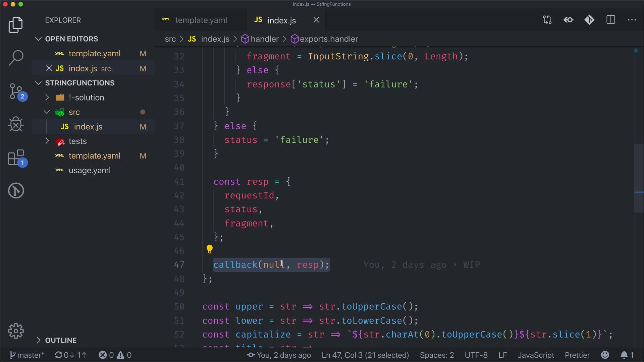Screen dimensions: 644x362
Task: Open usage.yaml in explorer tree
Action: pyautogui.click(x=89, y=170)
